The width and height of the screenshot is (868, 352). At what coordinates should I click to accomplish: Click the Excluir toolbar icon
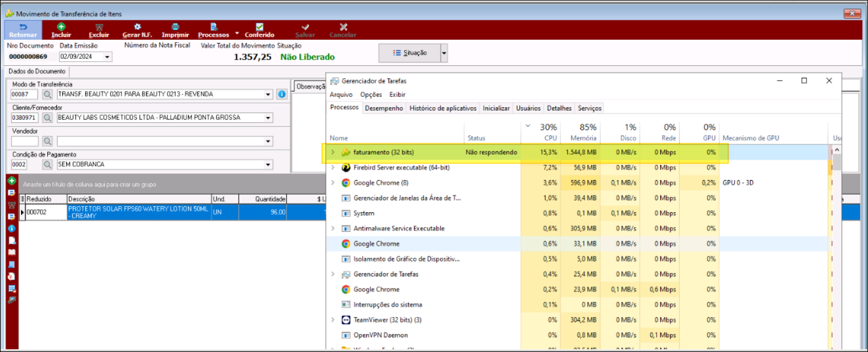[99, 27]
